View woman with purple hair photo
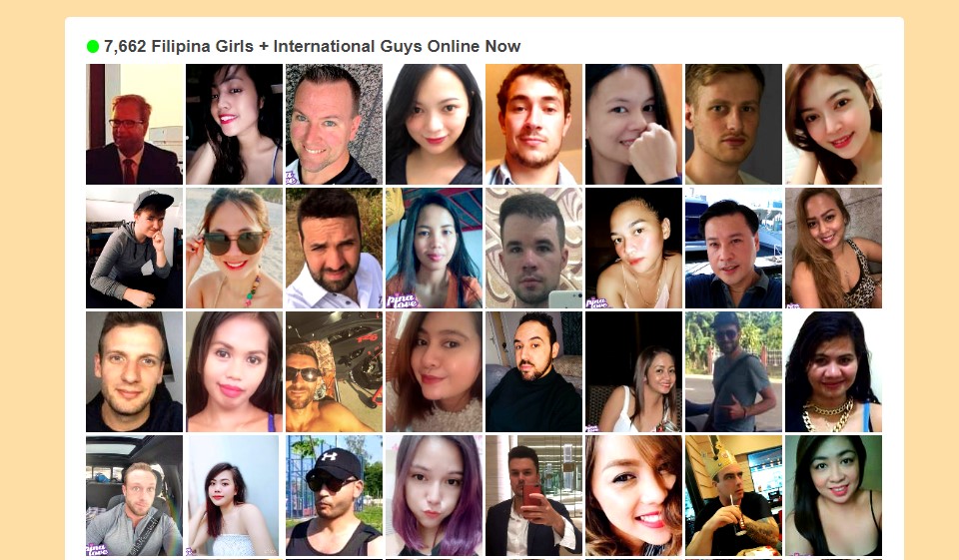The image size is (959, 560). click(x=434, y=496)
